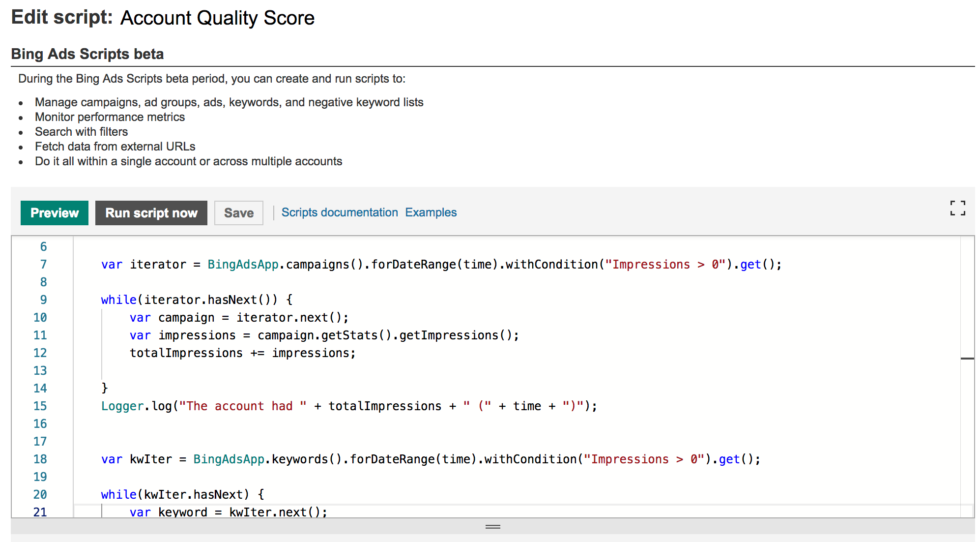Click BingAdsApp on line 7
This screenshot has height=542, width=980.
click(x=243, y=265)
